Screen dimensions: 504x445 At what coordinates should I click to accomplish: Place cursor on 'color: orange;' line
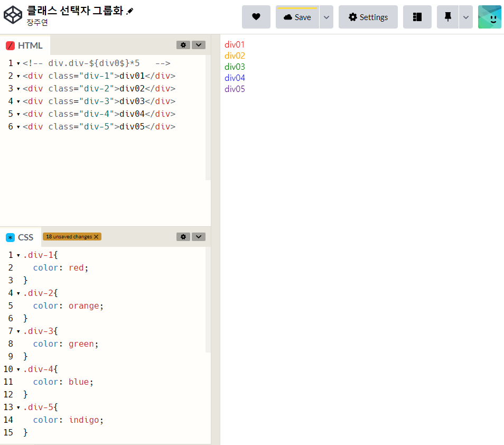pos(68,305)
